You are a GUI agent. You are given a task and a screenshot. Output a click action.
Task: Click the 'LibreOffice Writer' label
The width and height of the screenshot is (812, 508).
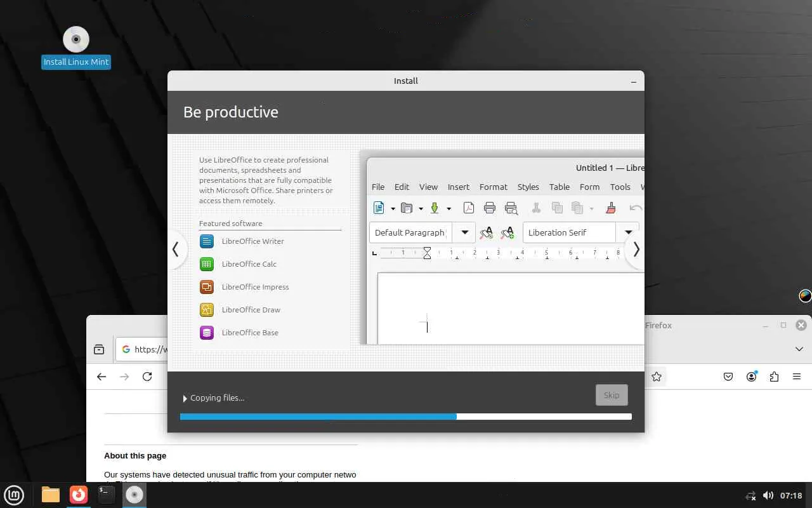pos(253,241)
